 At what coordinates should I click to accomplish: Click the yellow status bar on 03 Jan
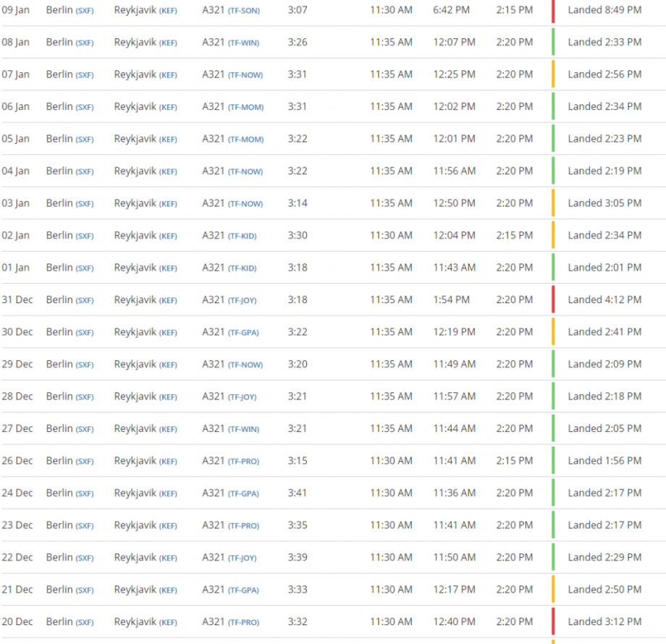(553, 203)
